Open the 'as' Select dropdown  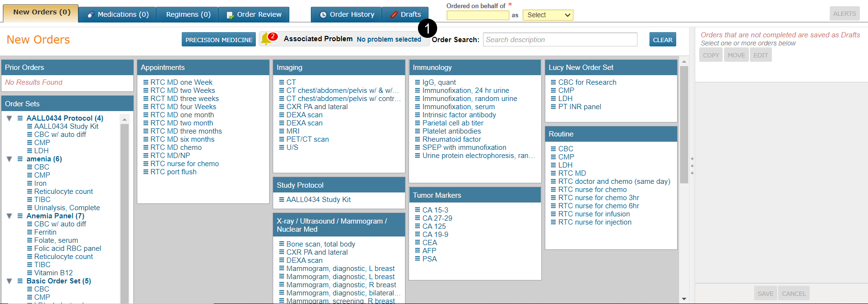point(548,15)
